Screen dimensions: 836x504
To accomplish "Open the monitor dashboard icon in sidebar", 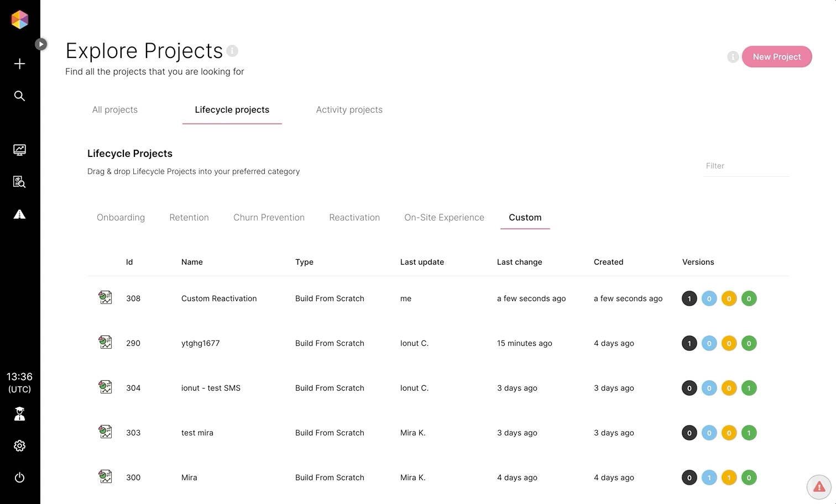I will (x=19, y=150).
